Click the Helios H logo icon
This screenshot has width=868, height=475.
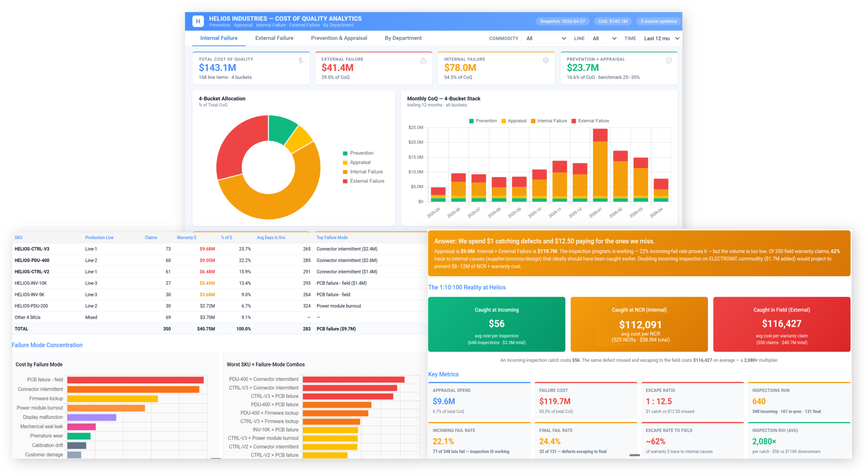tap(198, 21)
